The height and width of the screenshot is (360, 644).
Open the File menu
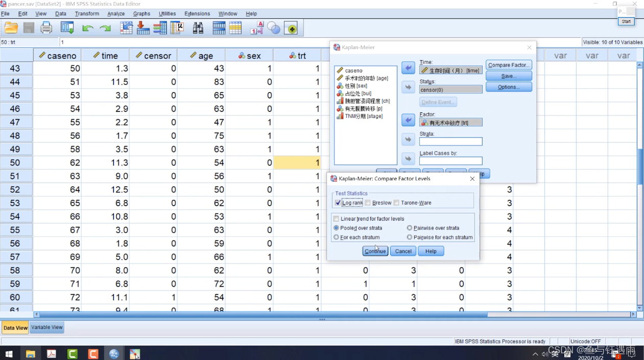click(5, 14)
